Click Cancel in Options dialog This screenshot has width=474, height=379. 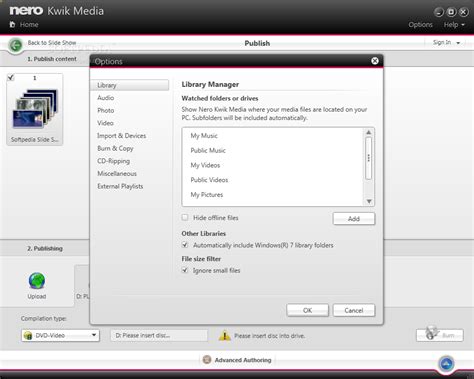click(x=354, y=310)
